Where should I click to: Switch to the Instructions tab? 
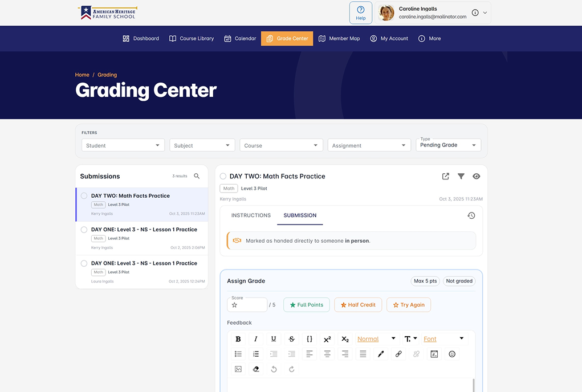pos(251,215)
